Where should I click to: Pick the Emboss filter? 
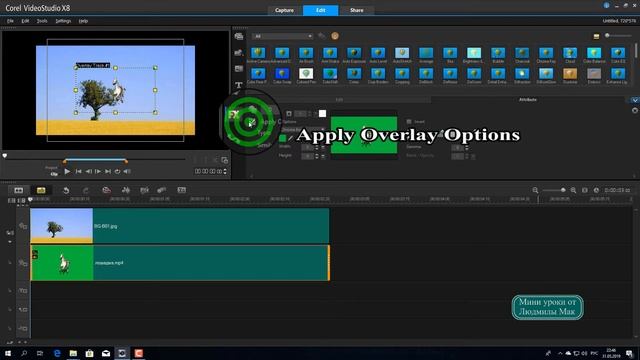[x=594, y=73]
